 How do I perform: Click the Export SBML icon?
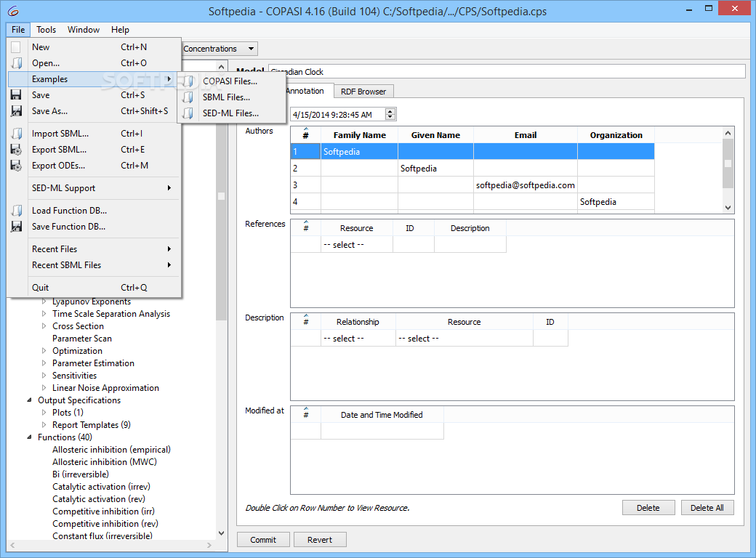tap(16, 150)
